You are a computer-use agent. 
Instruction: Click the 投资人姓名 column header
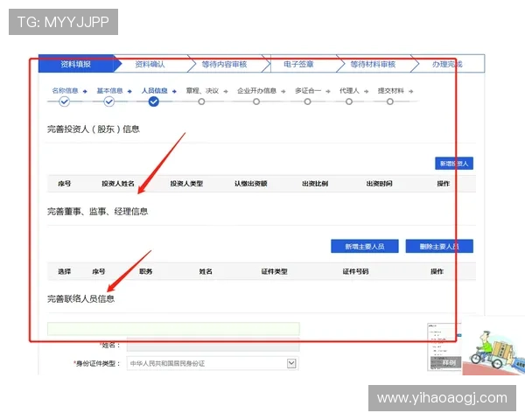(x=118, y=184)
